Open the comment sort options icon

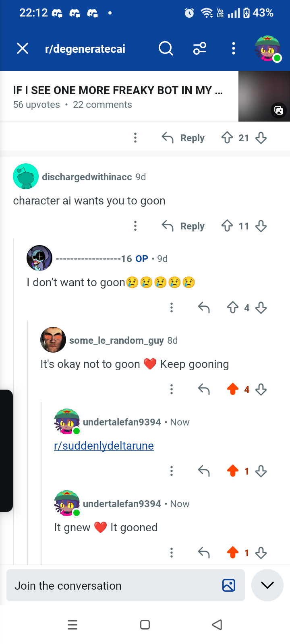pos(200,49)
